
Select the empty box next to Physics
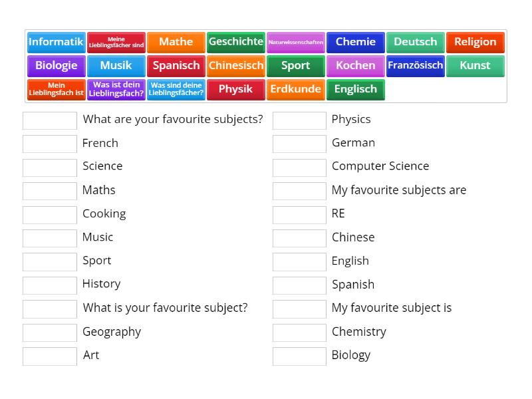[x=299, y=120]
